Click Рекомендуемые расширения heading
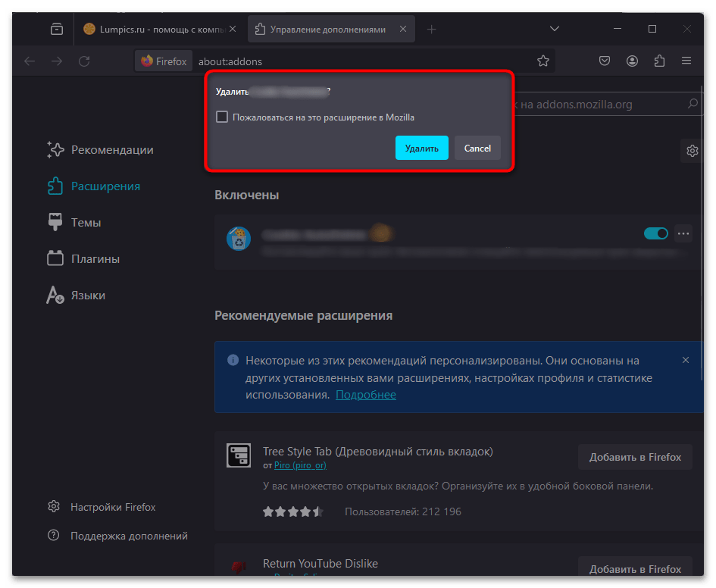The height and width of the screenshot is (588, 716). point(304,315)
